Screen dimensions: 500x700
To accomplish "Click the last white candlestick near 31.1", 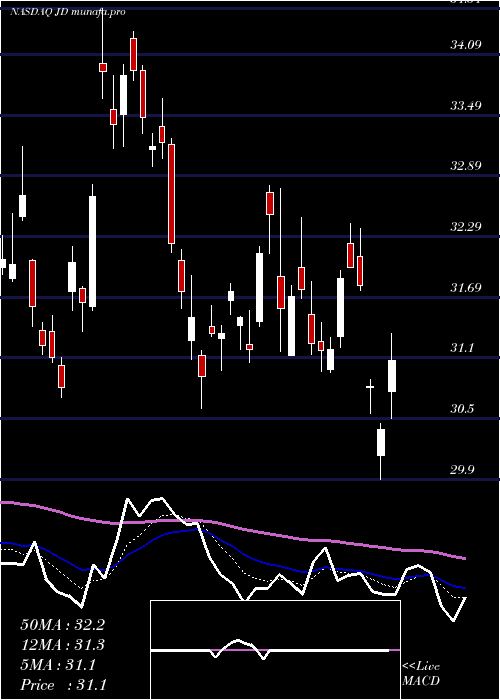I will tap(392, 376).
